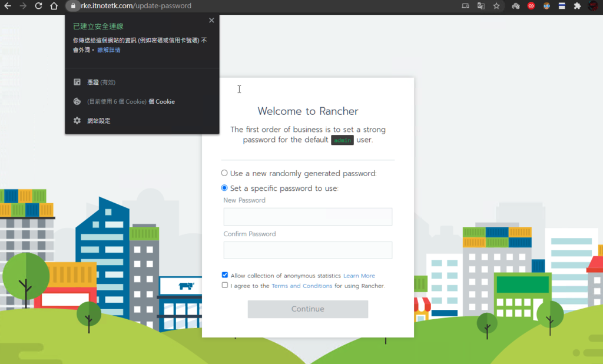Translate this page via translate icon
The image size is (603, 364).
pos(481,6)
